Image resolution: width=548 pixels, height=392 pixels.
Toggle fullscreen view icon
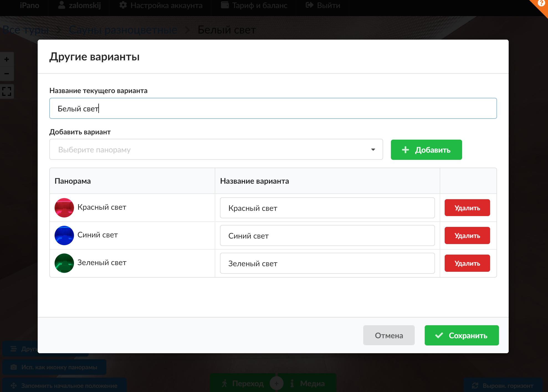click(x=7, y=91)
